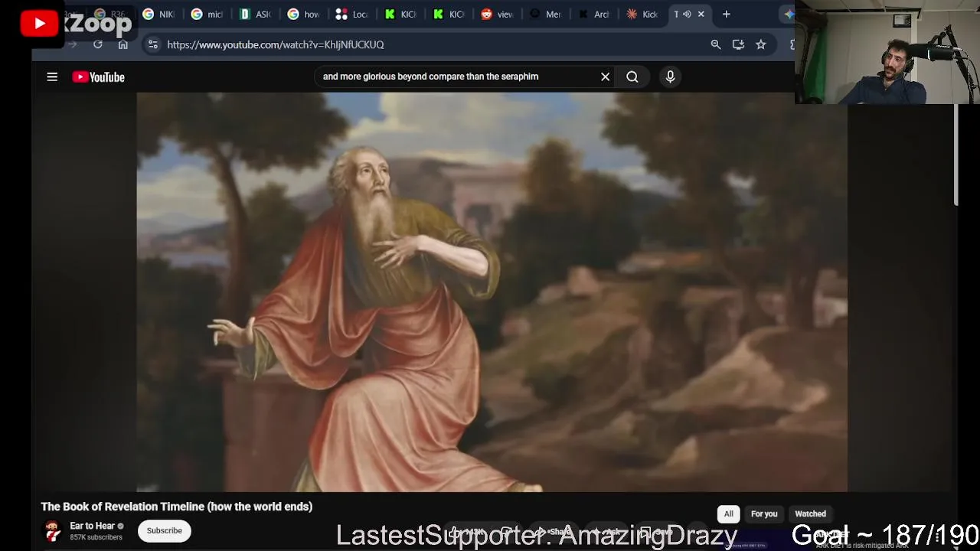Select the YouTube URL in address bar
Viewport: 980px width, 551px height.
[x=276, y=44]
